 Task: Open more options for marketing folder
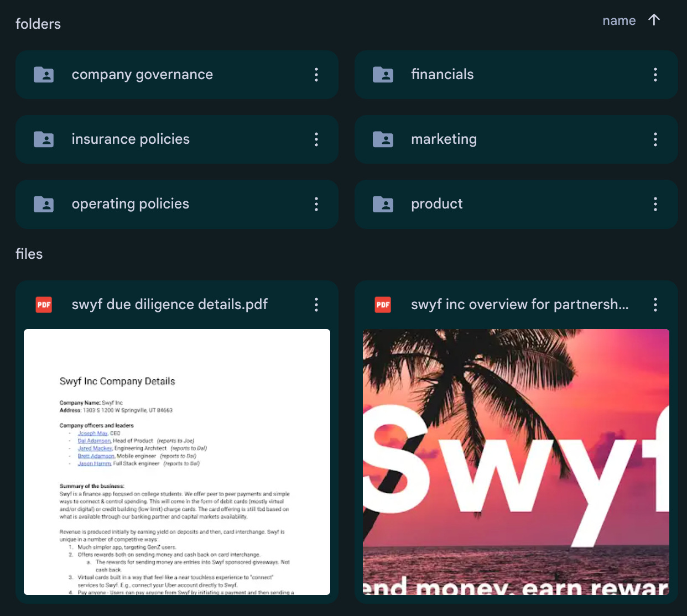655,139
